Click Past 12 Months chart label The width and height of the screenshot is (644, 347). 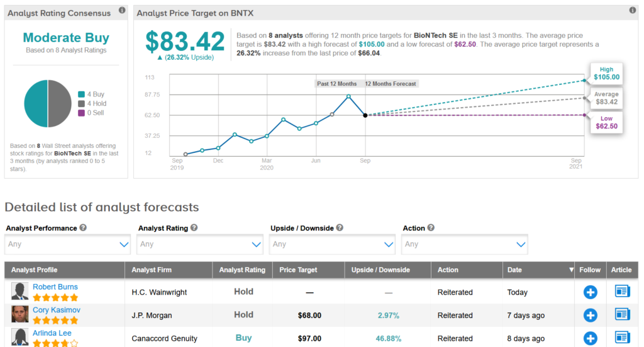337,84
